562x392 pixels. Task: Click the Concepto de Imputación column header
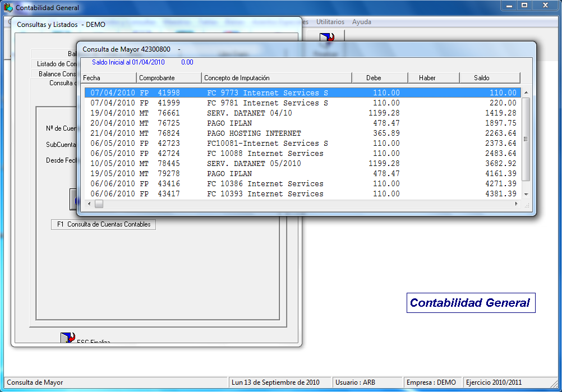(276, 78)
